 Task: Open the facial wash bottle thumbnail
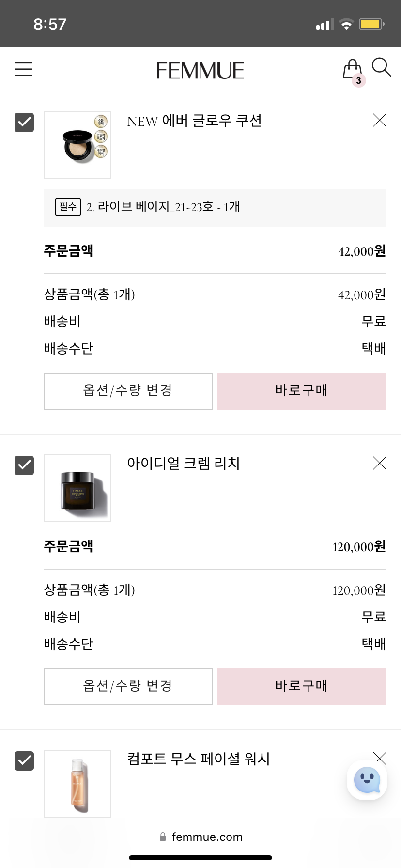[77, 783]
